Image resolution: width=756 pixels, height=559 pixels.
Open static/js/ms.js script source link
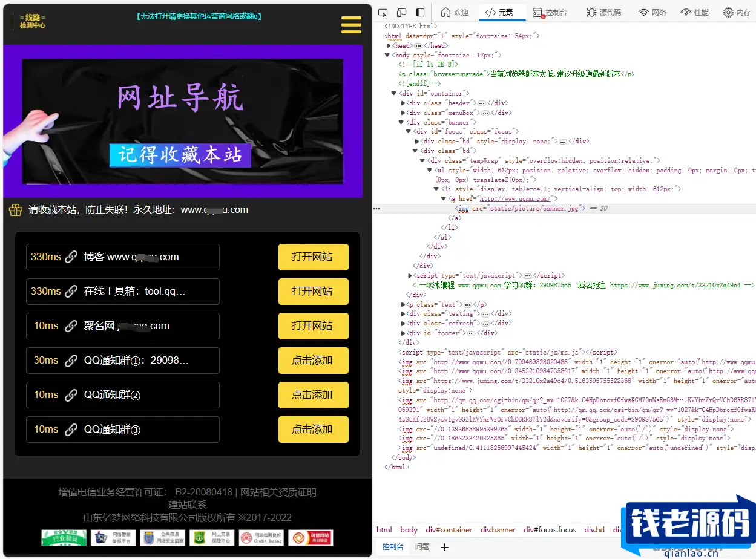click(552, 352)
